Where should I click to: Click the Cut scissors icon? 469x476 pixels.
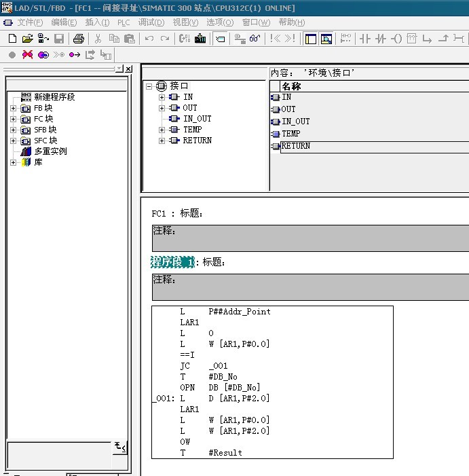pyautogui.click(x=98, y=39)
